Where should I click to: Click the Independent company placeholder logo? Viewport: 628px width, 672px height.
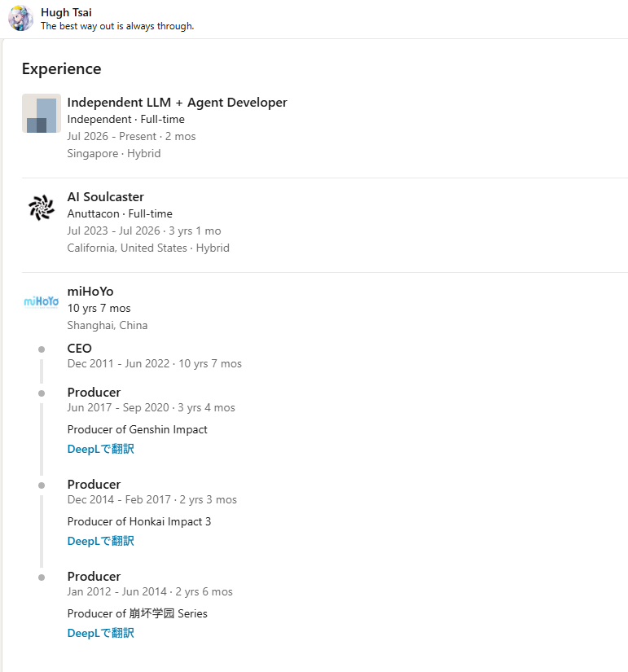click(42, 113)
